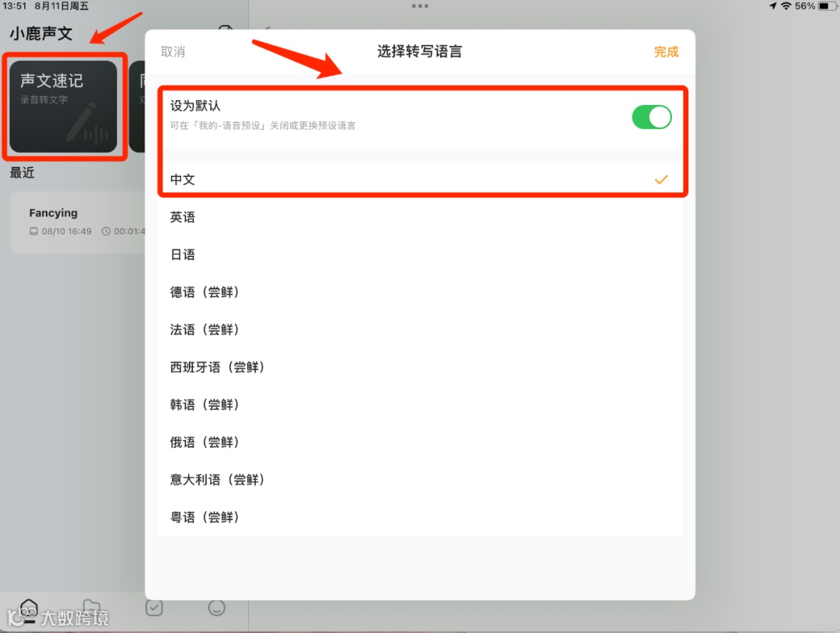This screenshot has height=633, width=840.
Task: Choose 日语 from the language list
Action: 420,254
